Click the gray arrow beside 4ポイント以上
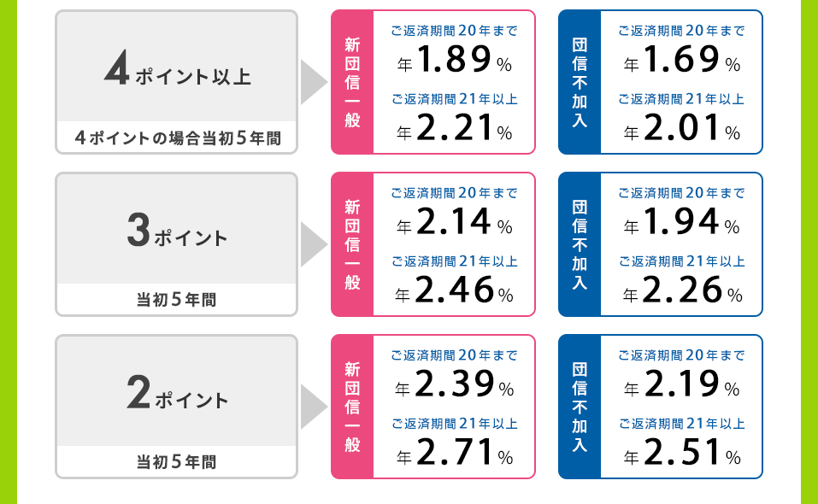This screenshot has width=818, height=504. pos(314,82)
